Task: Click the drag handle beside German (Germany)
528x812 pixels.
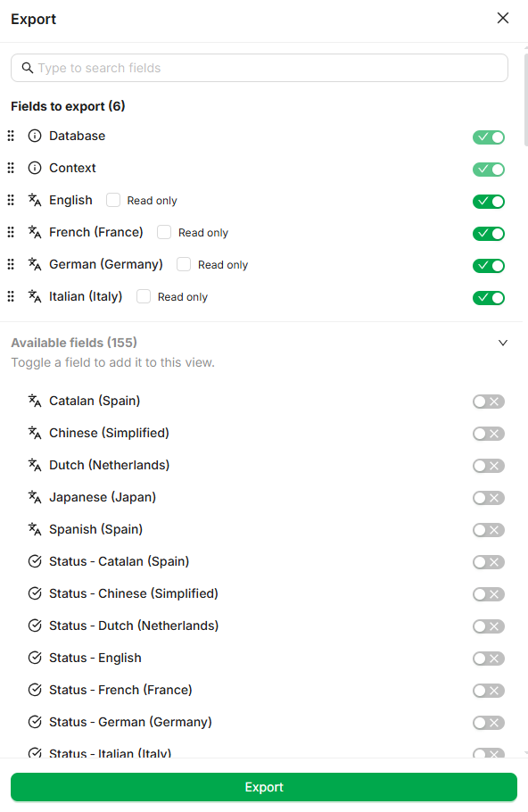Action: point(11,264)
